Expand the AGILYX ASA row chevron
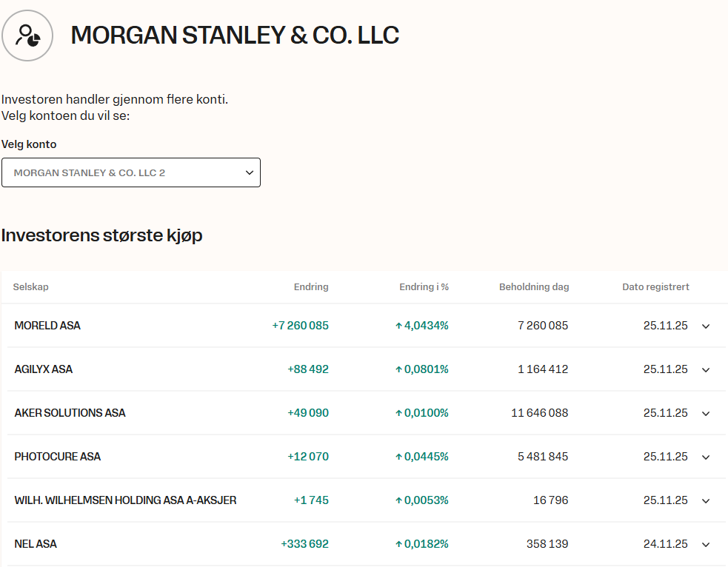Screen dimensions: 728x567 [x=705, y=370]
